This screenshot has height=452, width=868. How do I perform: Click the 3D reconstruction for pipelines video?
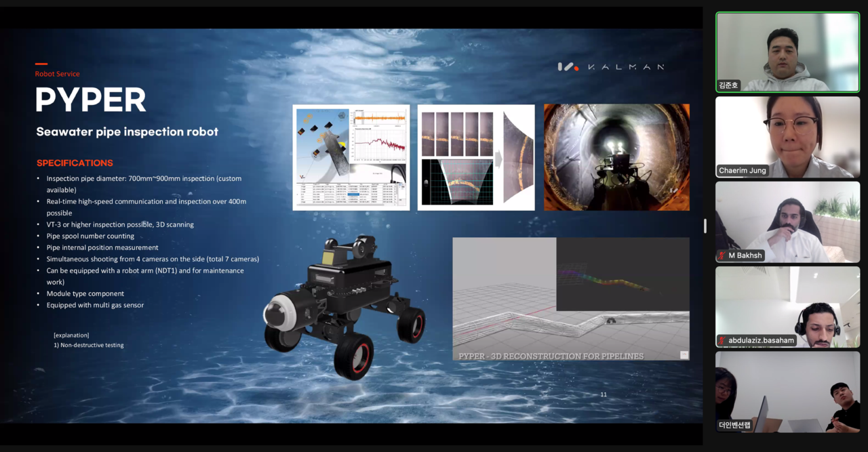pos(570,298)
